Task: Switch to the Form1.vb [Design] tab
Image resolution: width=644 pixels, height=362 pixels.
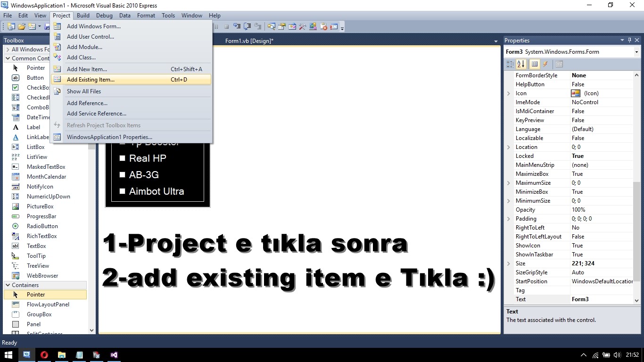Action: click(249, 41)
